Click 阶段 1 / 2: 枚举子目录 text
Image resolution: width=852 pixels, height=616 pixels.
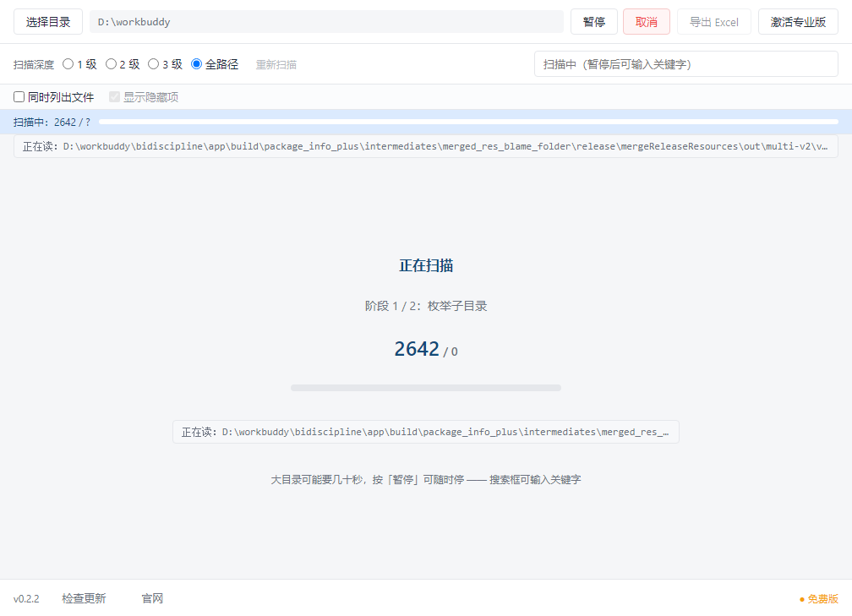click(x=426, y=306)
